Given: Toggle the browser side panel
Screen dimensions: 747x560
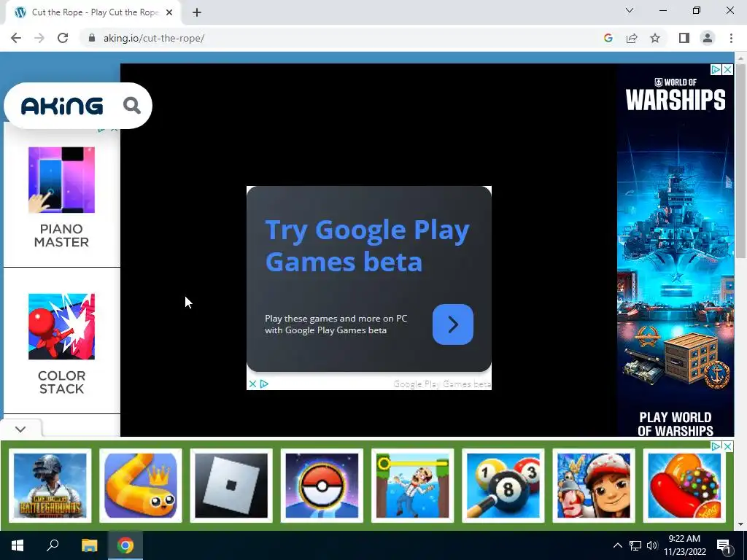Looking at the screenshot, I should (x=684, y=38).
